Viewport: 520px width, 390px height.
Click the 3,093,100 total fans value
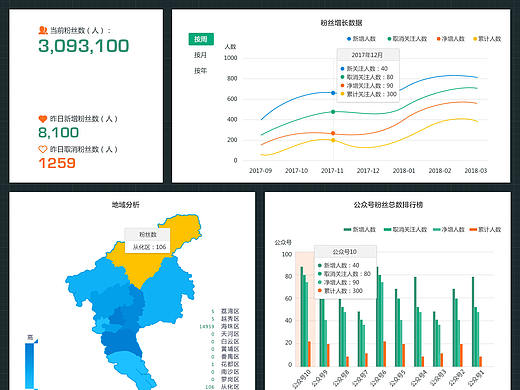[x=84, y=46]
